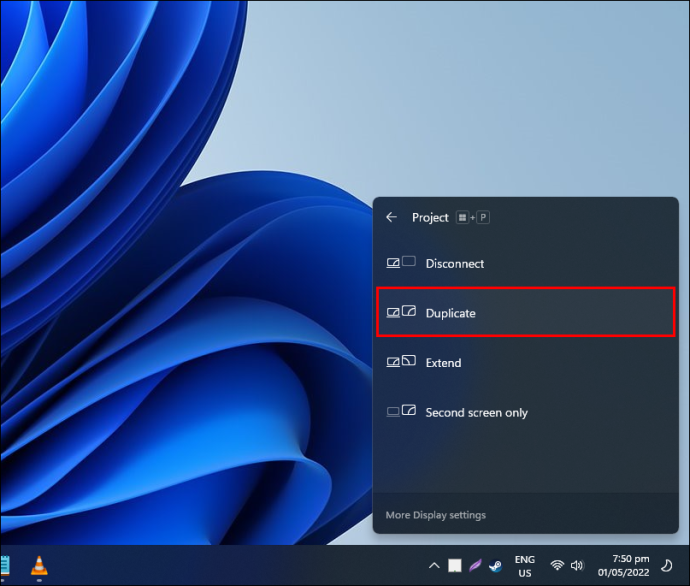Open the purple feather tray app
Viewport: 690px width, 586px height.
475,566
